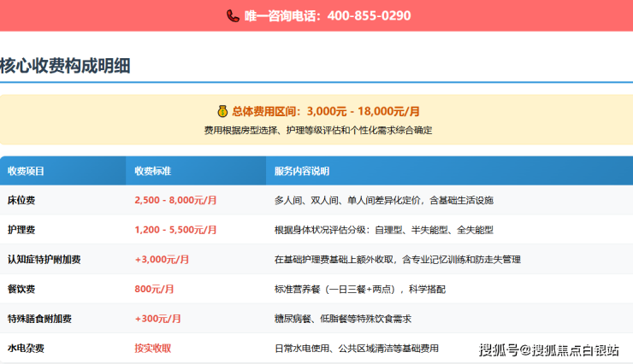Screen dimensions: 633x364
Task: Select the 核心收费构成明细 heading
Action: (65, 66)
